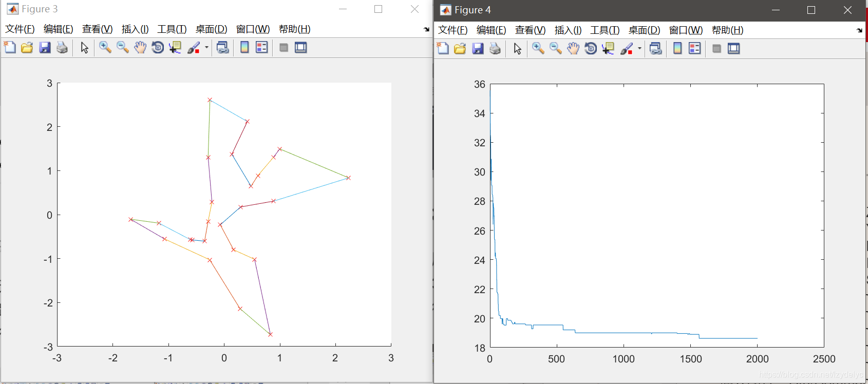Open 文件(F) menu in Figure 4
This screenshot has width=868, height=384.
point(453,30)
